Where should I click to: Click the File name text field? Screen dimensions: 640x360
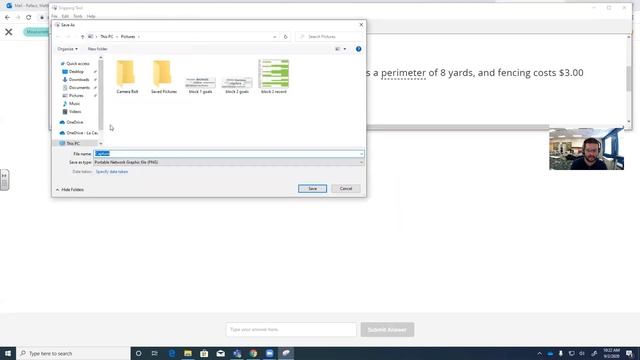coord(226,153)
